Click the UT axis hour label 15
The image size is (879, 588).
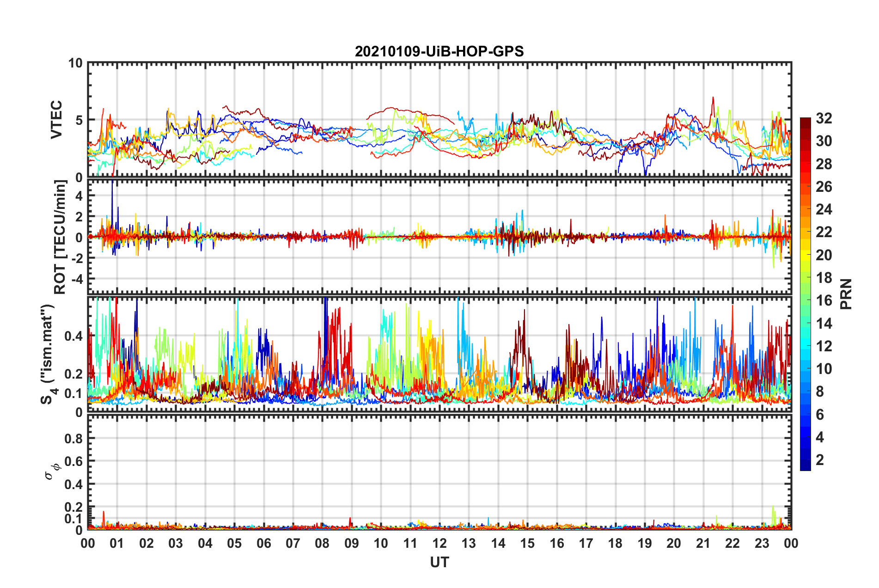pyautogui.click(x=527, y=543)
